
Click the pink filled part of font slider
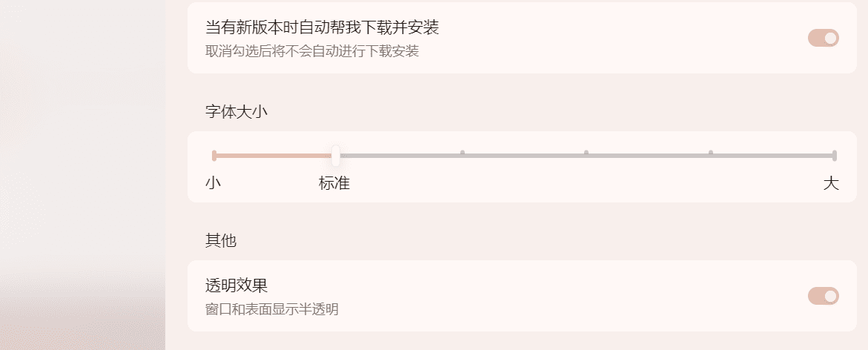(x=273, y=156)
